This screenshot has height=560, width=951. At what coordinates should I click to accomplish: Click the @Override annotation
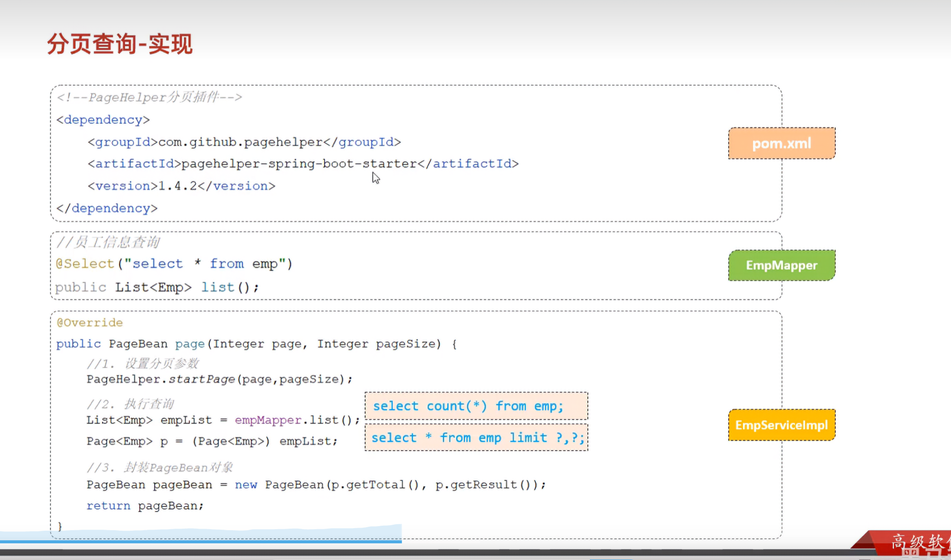coord(90,322)
